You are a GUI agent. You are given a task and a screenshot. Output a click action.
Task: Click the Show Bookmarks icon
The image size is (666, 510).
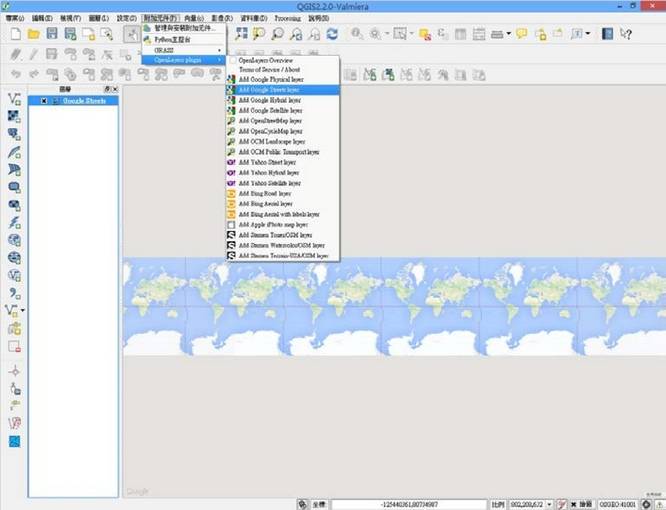click(x=558, y=34)
